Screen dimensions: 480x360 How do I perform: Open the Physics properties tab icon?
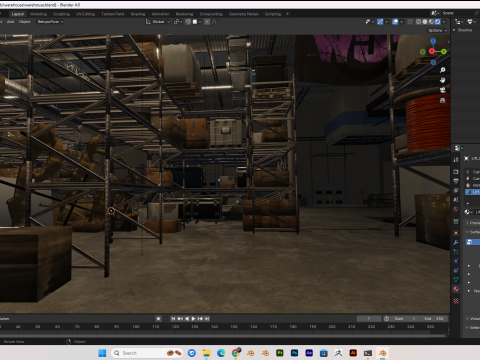pyautogui.click(x=456, y=261)
